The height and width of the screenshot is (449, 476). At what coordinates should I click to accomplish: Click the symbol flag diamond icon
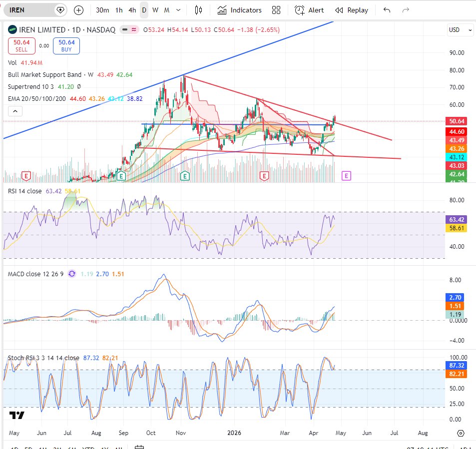click(x=60, y=10)
